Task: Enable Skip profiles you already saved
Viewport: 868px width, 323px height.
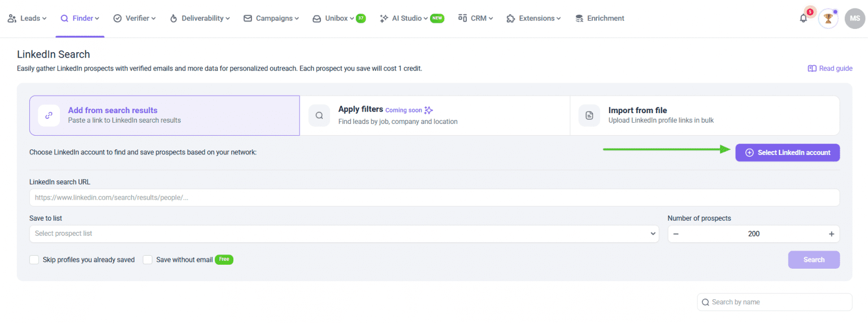Action: pyautogui.click(x=34, y=260)
